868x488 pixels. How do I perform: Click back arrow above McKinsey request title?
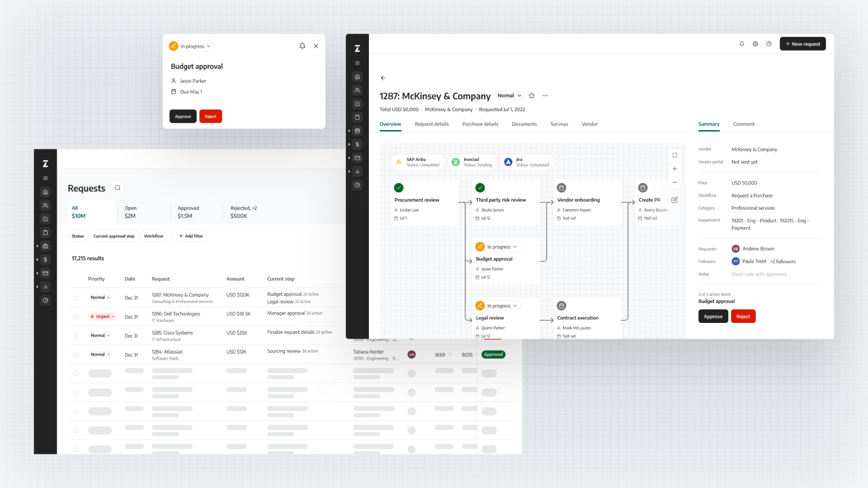pos(383,78)
